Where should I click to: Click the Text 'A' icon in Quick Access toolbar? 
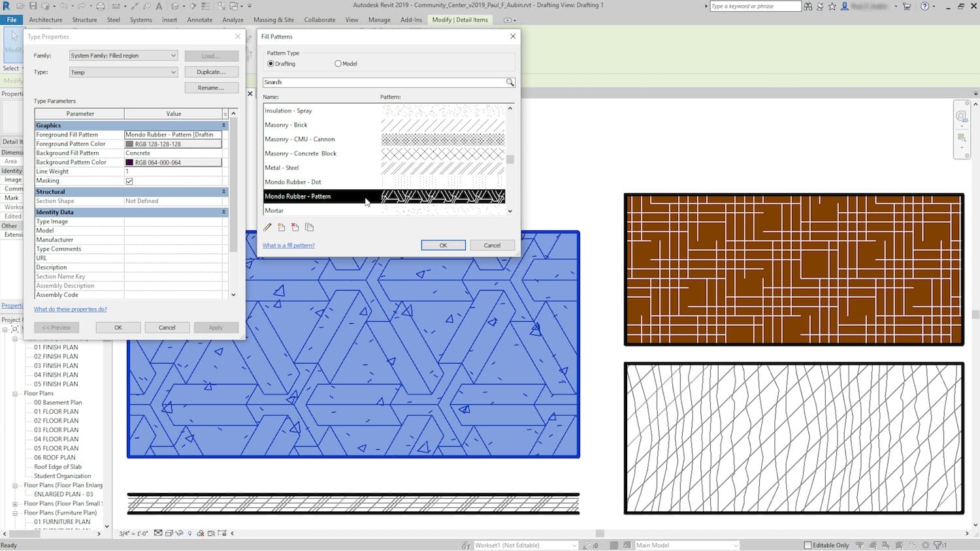point(158,6)
